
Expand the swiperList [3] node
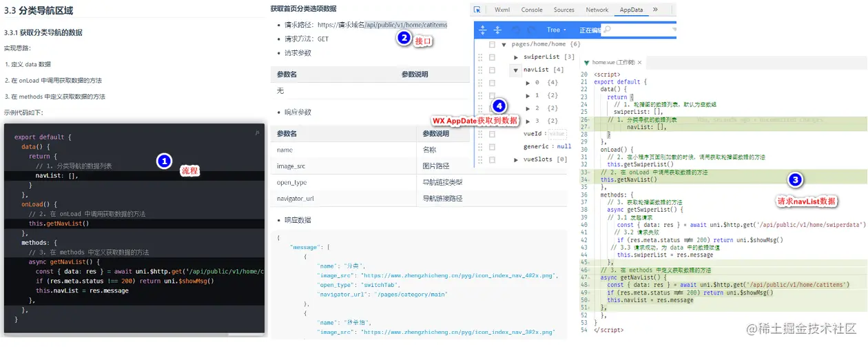coord(516,57)
